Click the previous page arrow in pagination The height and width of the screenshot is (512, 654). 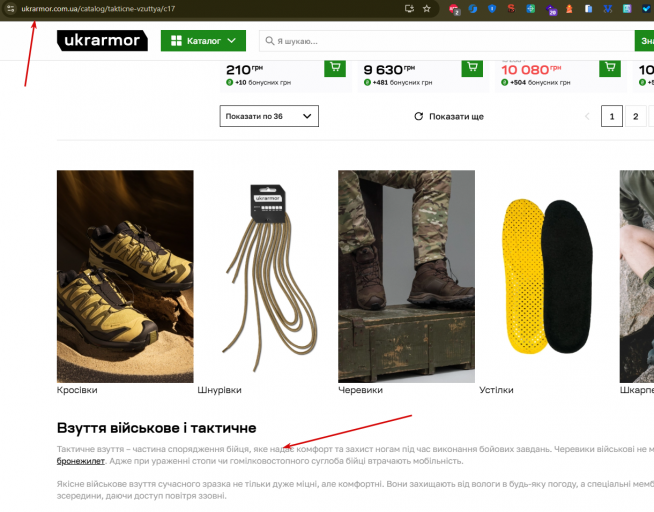tap(587, 116)
